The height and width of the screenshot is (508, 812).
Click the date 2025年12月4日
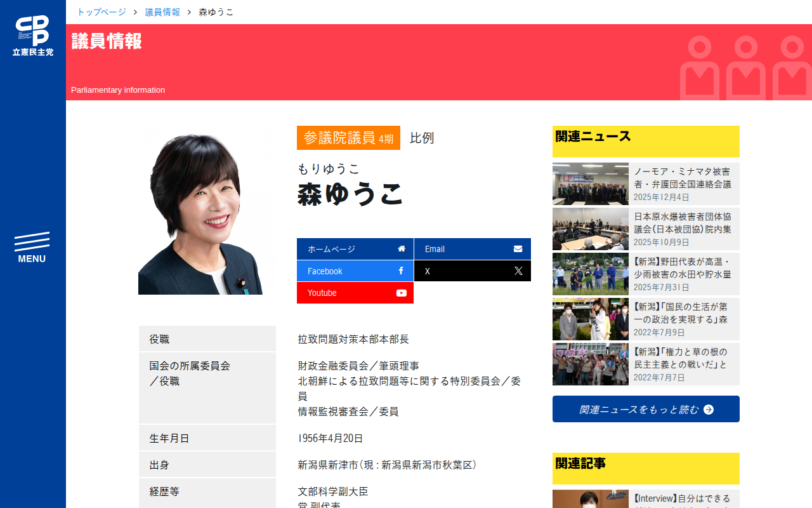click(x=661, y=197)
